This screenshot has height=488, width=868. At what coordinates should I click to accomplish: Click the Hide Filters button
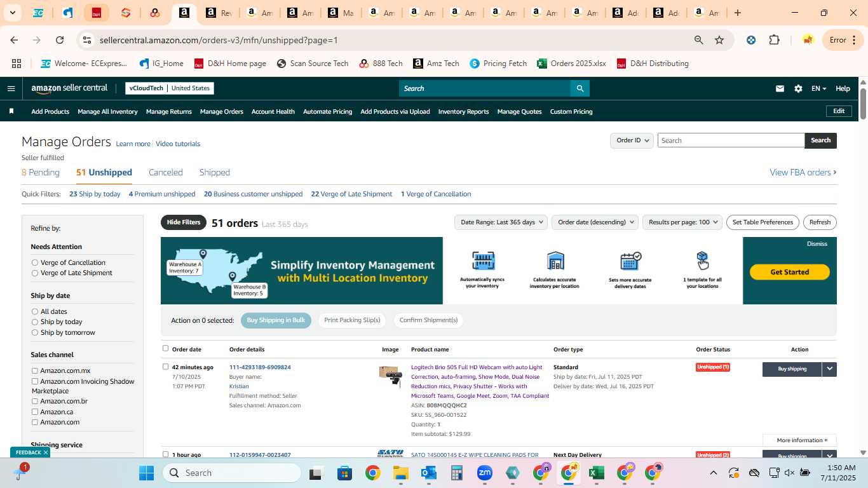click(184, 222)
